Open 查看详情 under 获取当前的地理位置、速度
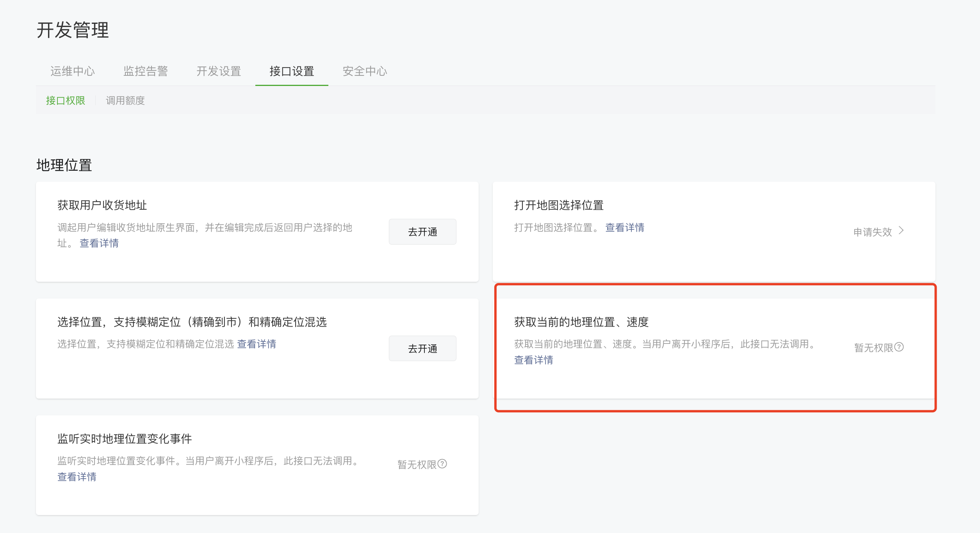 533,360
